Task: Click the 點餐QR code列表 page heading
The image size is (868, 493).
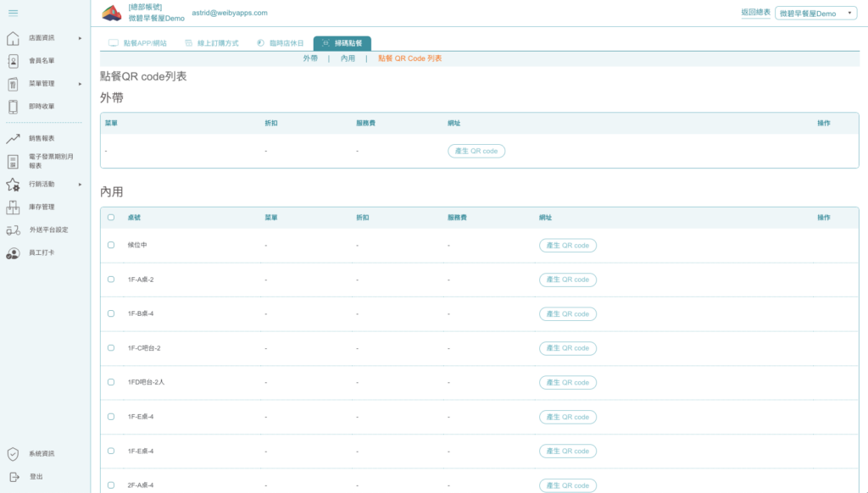Action: coord(143,77)
